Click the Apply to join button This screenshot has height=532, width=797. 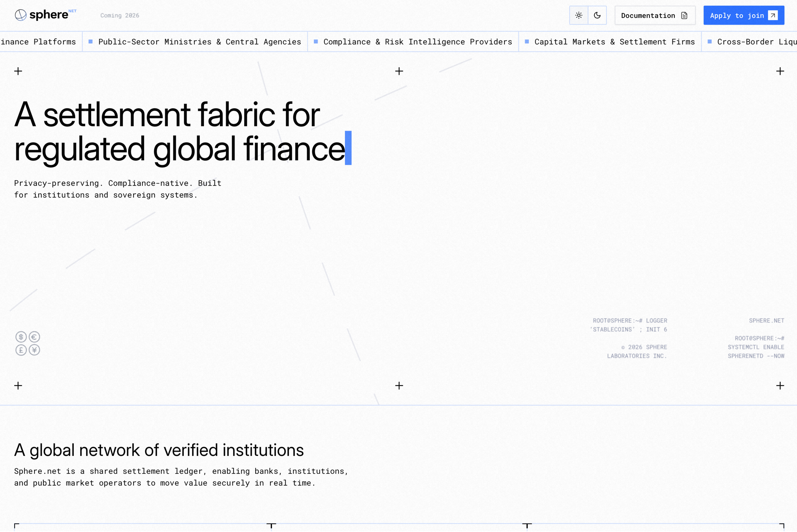click(x=744, y=15)
